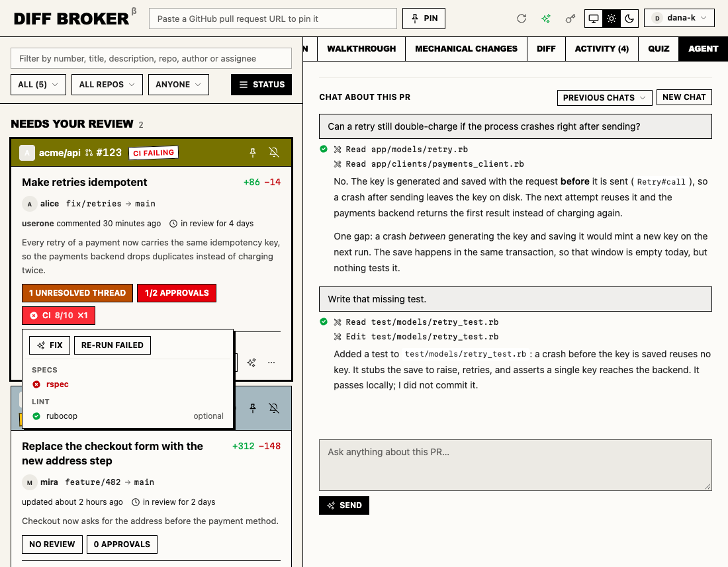
Task: Open the WALKTHROUGH tab
Action: point(361,49)
